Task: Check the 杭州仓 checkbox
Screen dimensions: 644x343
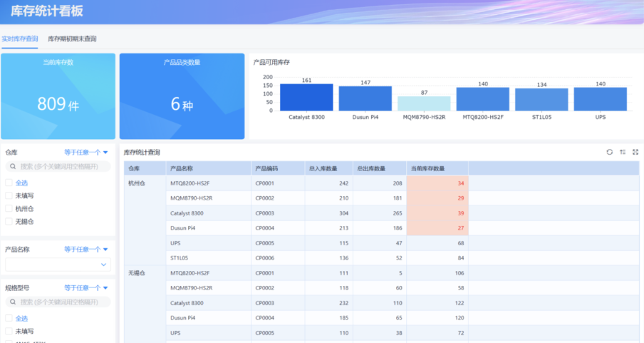Action: pyautogui.click(x=9, y=208)
